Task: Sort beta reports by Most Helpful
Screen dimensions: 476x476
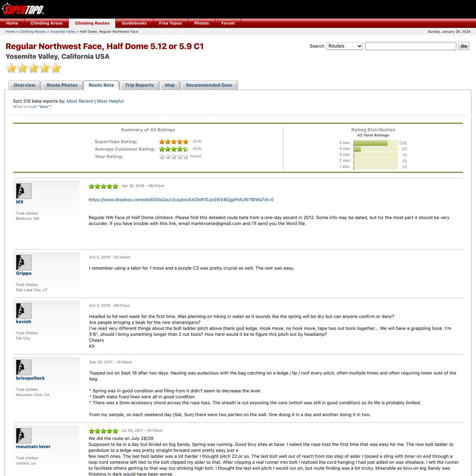Action: pos(110,101)
